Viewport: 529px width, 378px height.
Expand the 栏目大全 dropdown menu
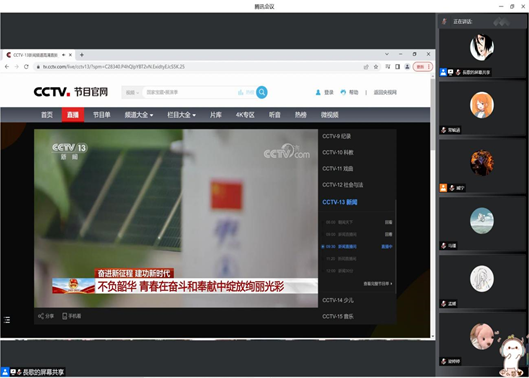coord(181,115)
